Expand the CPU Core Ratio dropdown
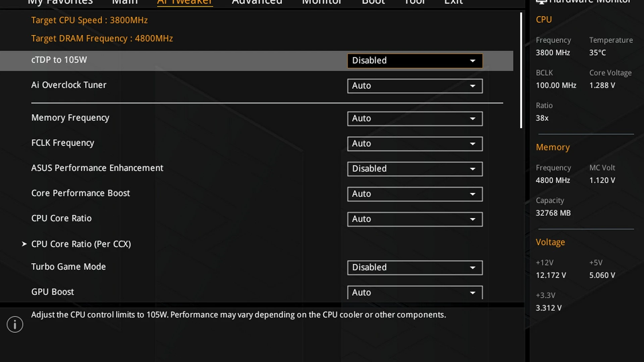 (415, 219)
